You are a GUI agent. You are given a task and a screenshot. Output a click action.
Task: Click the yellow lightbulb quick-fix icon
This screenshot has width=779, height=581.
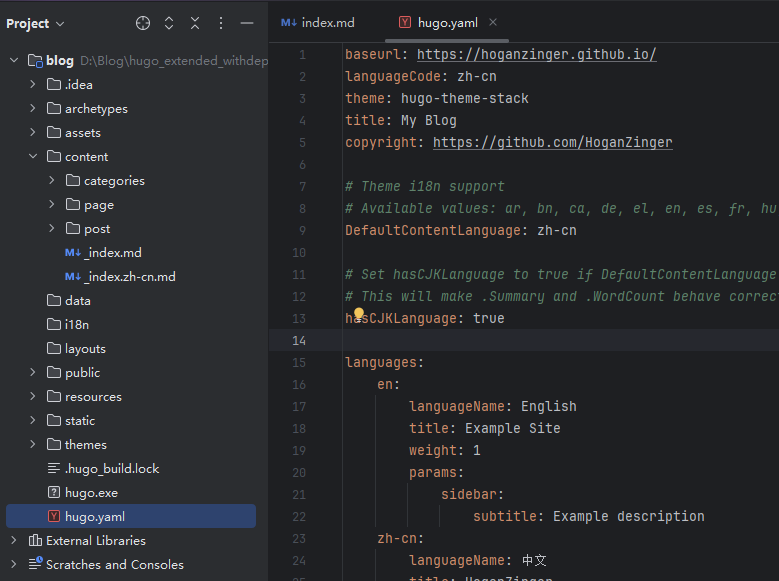pyautogui.click(x=359, y=314)
